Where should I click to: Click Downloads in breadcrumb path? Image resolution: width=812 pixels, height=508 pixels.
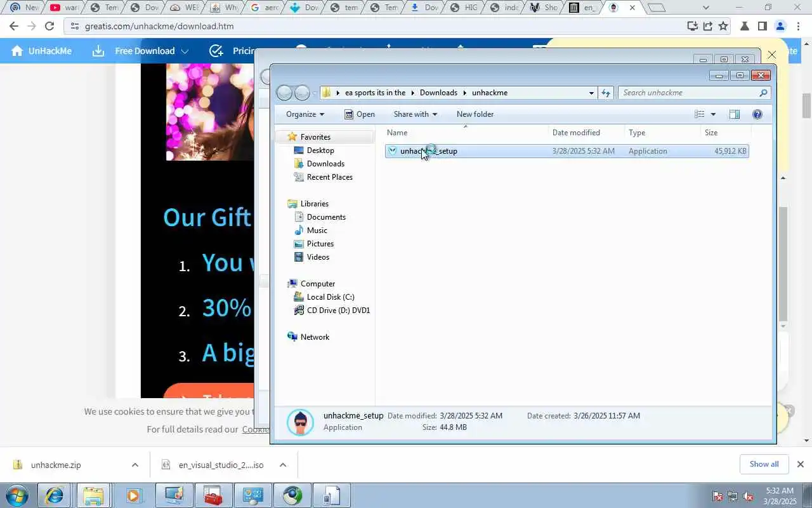coord(438,93)
